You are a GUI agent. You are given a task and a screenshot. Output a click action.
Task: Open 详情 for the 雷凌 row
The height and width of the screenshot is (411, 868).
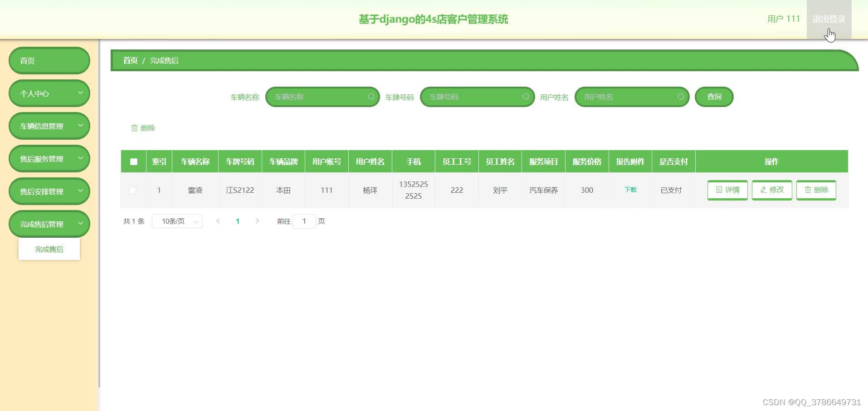727,190
